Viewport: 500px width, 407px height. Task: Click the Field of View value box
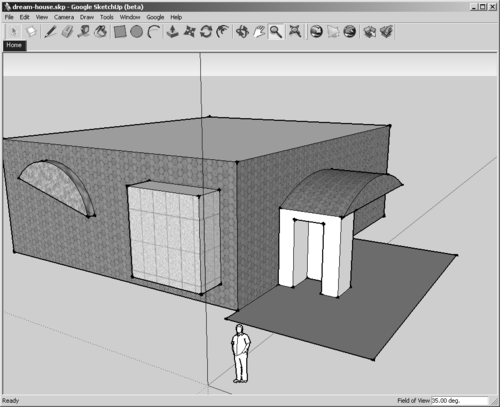(x=459, y=400)
